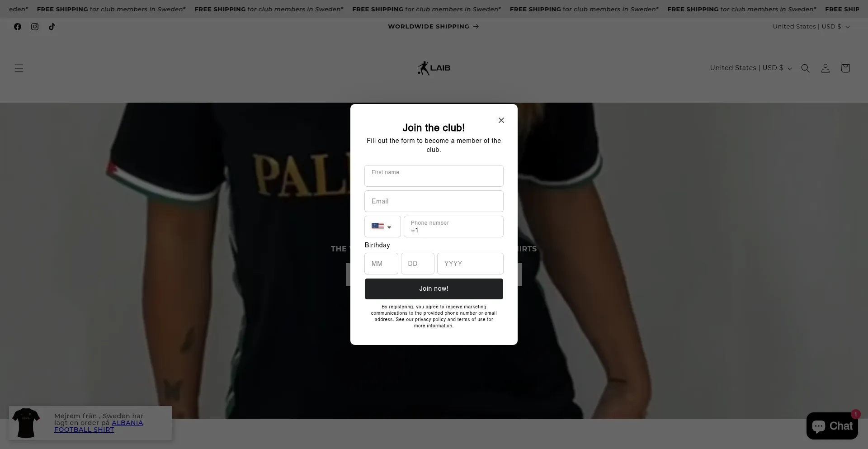
Task: Open the TikTok social link
Action: tap(52, 27)
